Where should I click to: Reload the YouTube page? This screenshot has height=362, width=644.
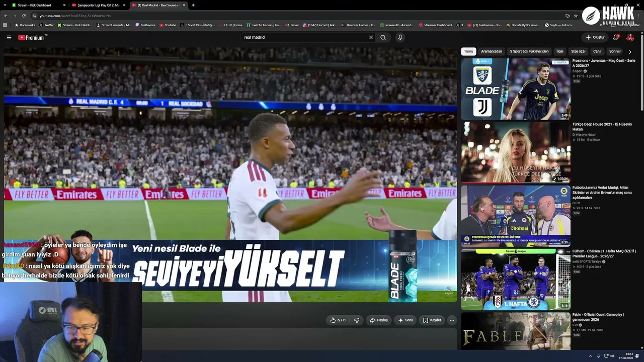pos(23,16)
